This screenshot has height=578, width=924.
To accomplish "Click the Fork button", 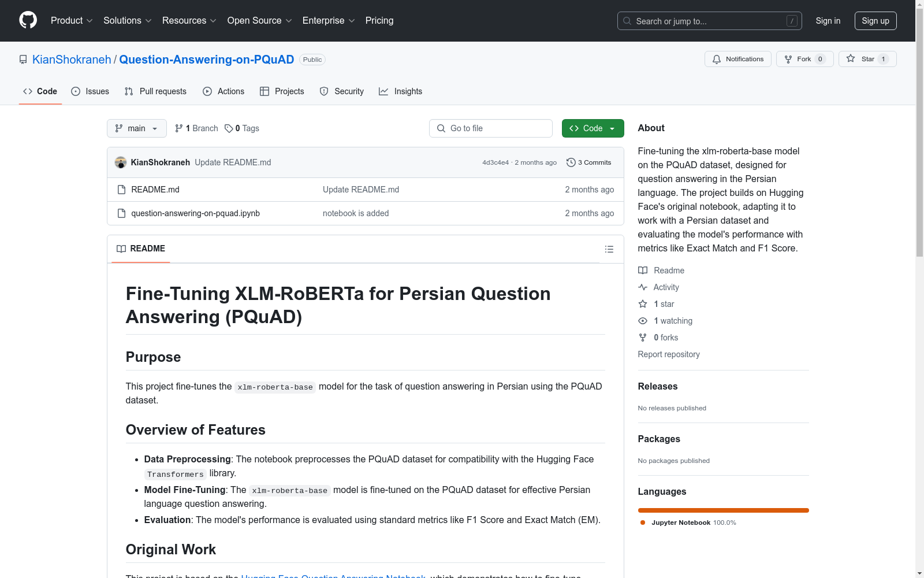I will [x=804, y=59].
